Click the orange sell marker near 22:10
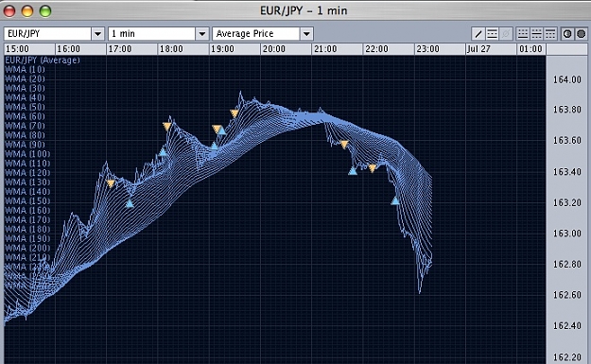Screen dimensions: 591x364 tap(373, 168)
